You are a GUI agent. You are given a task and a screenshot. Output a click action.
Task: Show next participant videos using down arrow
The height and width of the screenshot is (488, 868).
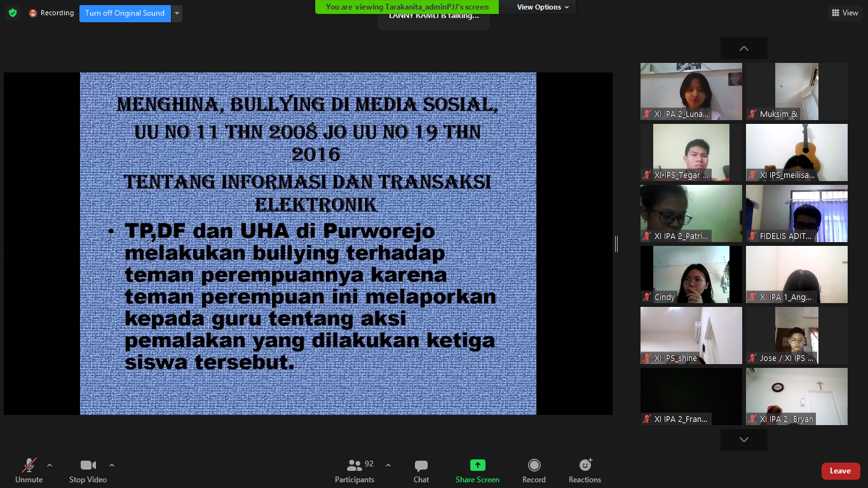point(743,440)
